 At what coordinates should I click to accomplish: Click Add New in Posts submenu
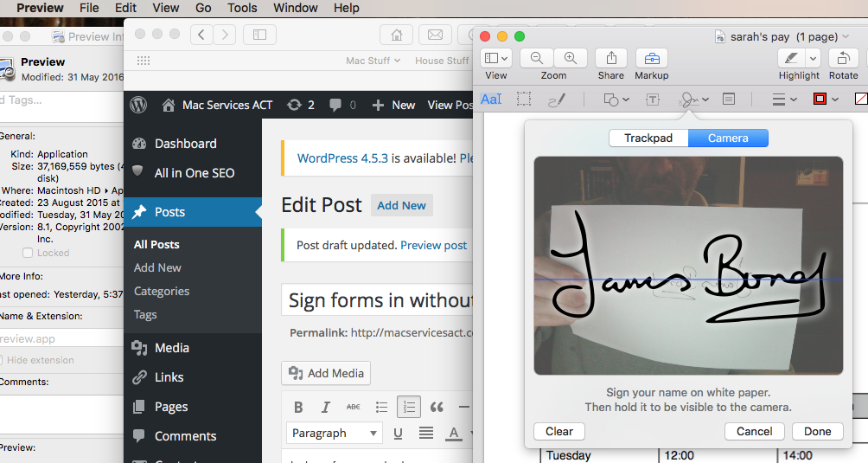pyautogui.click(x=157, y=267)
